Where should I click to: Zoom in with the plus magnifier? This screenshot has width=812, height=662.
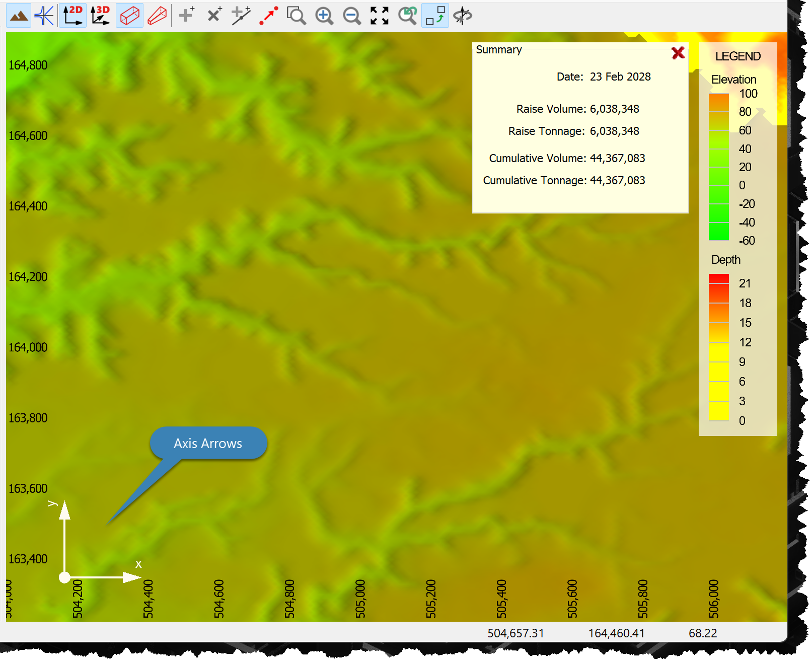pos(324,16)
